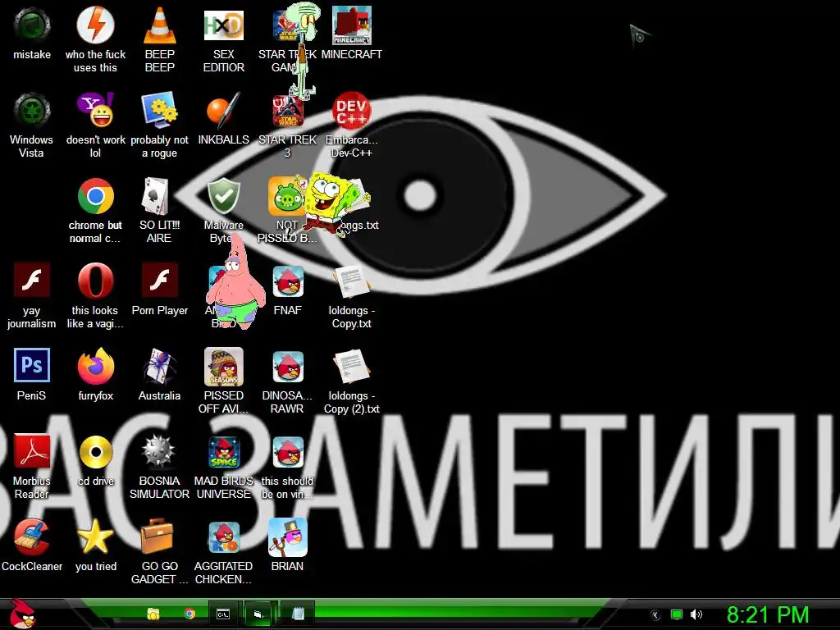This screenshot has width=840, height=630.
Task: Open the Angry Birds Seasons icon
Action: pyautogui.click(x=224, y=367)
